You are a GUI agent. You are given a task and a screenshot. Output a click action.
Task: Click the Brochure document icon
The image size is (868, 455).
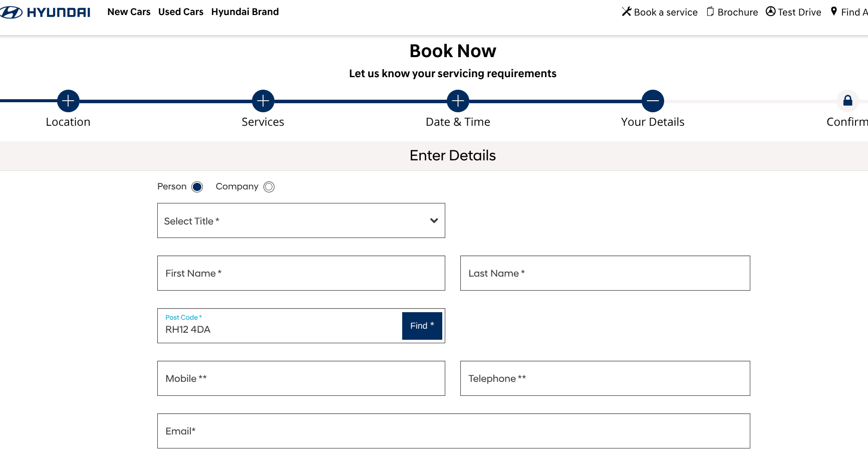[710, 12]
